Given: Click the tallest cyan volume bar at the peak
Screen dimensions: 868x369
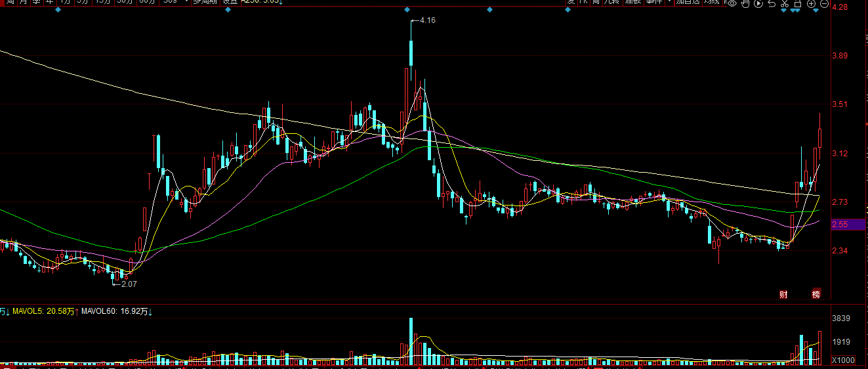Looking at the screenshot, I should [411, 341].
